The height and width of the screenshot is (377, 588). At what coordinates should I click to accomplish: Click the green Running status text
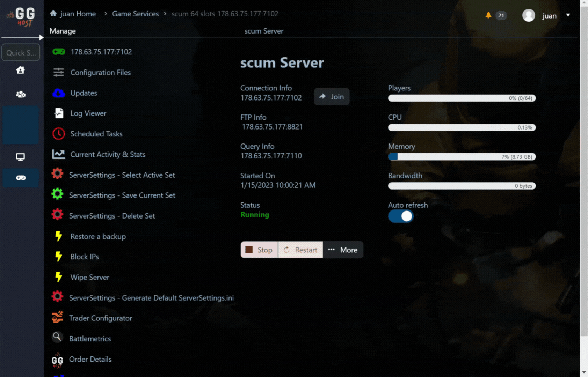[x=255, y=215]
